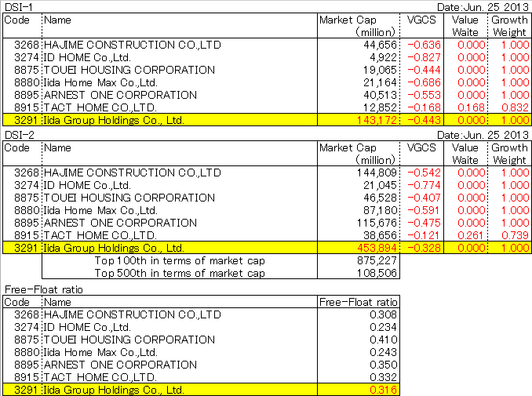Click code 8880 in DSI-2 table
The height and width of the screenshot is (396, 532).
pos(27,210)
